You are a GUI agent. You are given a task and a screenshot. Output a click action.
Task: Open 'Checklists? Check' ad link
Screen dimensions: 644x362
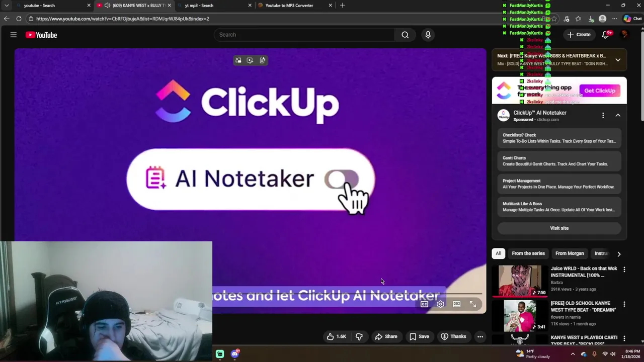click(559, 138)
